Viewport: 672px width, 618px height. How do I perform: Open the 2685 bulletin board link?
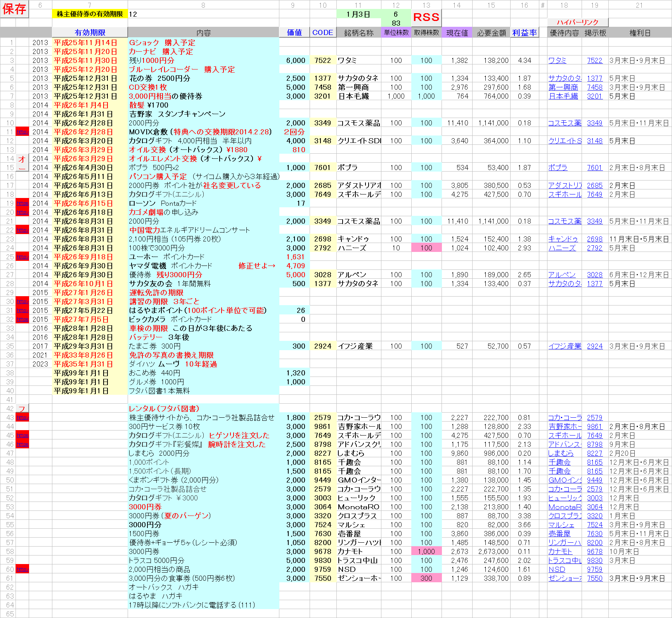(595, 186)
